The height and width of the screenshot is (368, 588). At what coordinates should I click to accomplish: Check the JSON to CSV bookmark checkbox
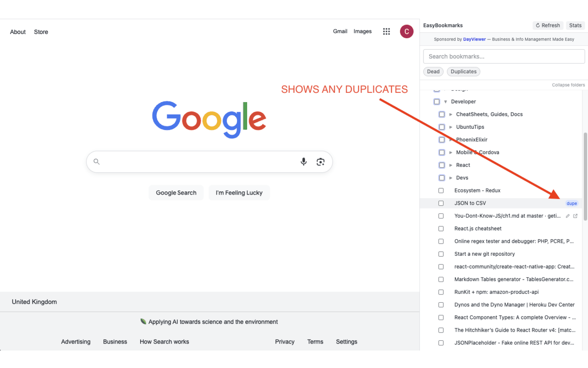click(441, 203)
